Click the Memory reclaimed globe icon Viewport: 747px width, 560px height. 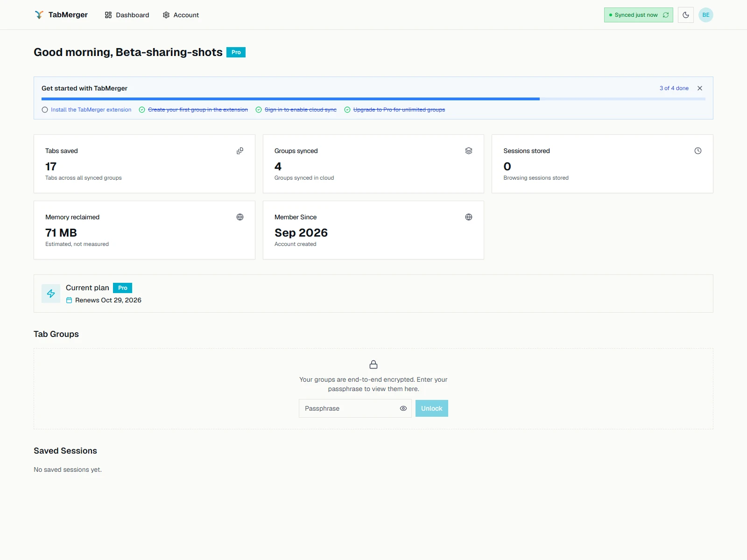(x=240, y=217)
